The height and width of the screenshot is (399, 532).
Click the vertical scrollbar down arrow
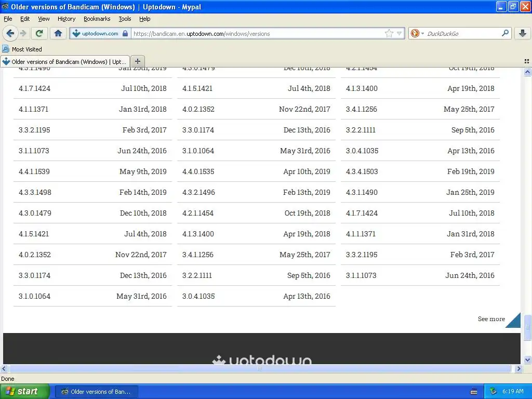(x=527, y=360)
